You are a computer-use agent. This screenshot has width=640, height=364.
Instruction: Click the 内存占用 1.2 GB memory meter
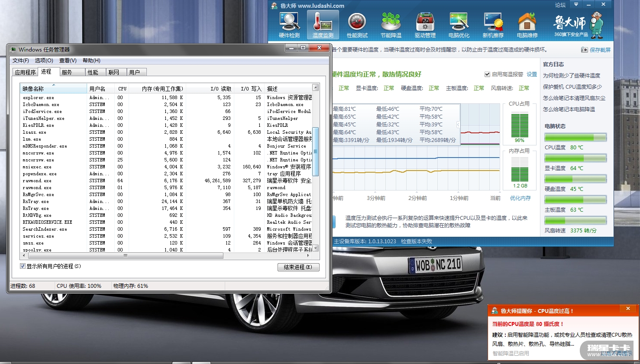point(520,169)
